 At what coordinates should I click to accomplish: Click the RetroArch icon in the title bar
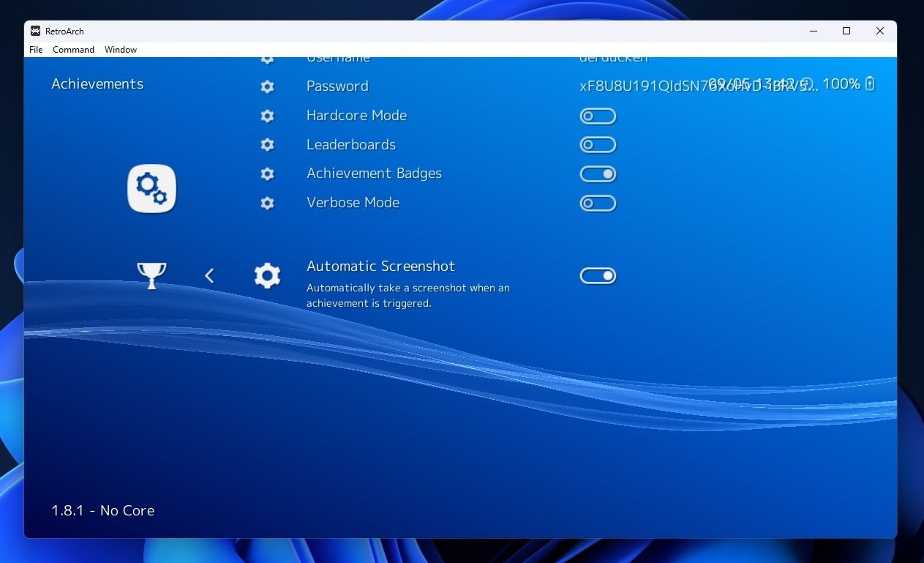35,31
